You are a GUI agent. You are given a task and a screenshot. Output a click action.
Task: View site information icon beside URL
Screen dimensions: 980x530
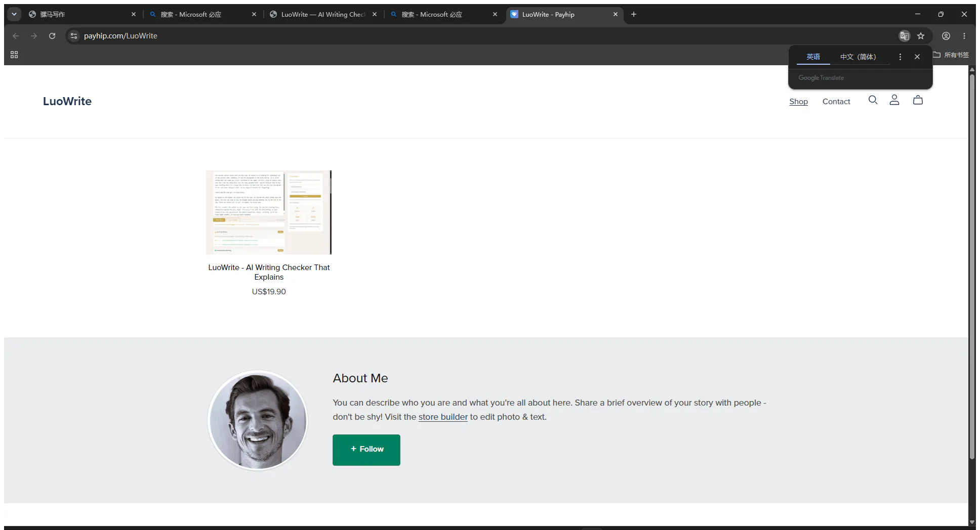point(74,36)
